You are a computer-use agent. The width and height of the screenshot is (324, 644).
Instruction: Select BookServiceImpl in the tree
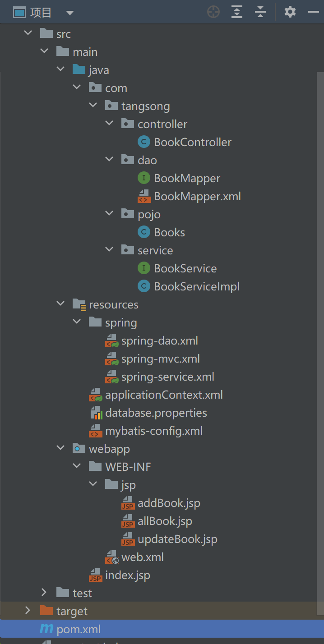coord(197,286)
